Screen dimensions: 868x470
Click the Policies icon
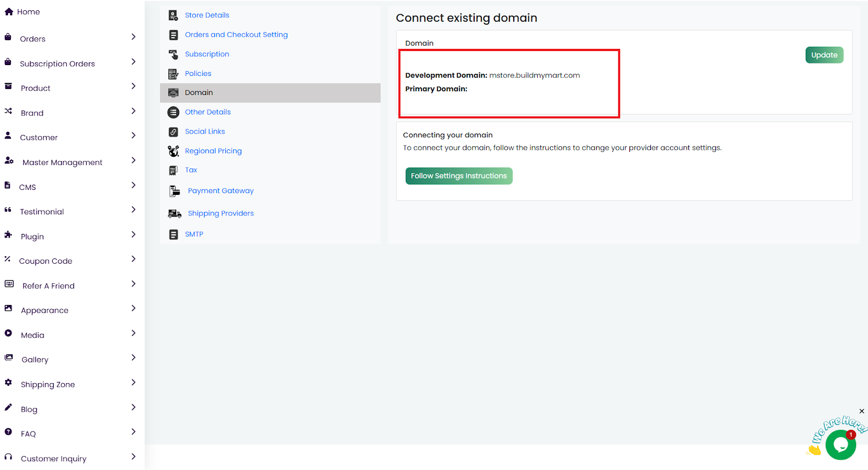click(173, 74)
